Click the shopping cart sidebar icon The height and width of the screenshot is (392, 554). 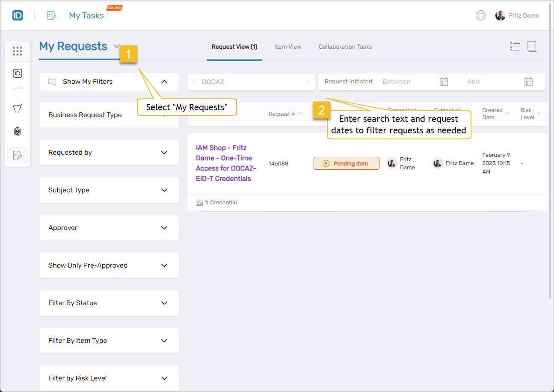point(18,109)
